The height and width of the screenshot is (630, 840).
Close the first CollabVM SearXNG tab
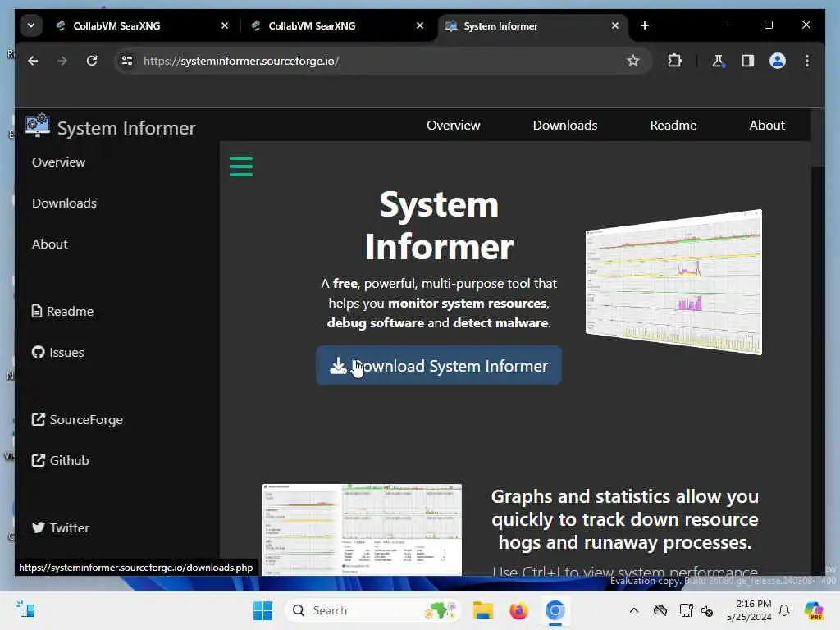[x=225, y=25]
